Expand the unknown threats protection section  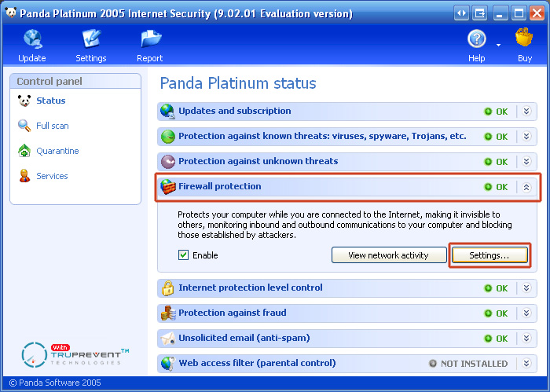pos(526,162)
